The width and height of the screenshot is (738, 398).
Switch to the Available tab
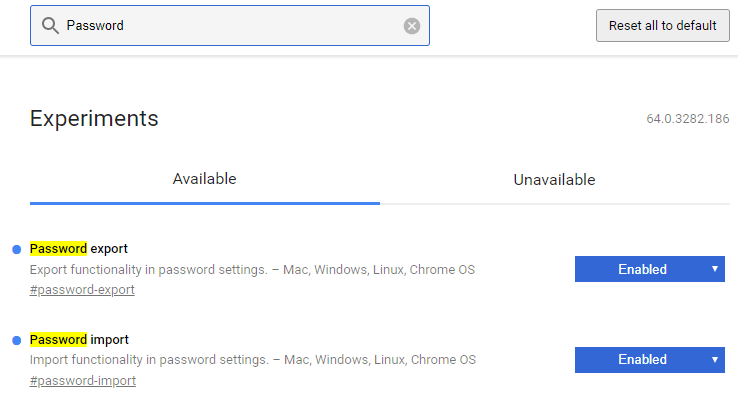tap(205, 179)
